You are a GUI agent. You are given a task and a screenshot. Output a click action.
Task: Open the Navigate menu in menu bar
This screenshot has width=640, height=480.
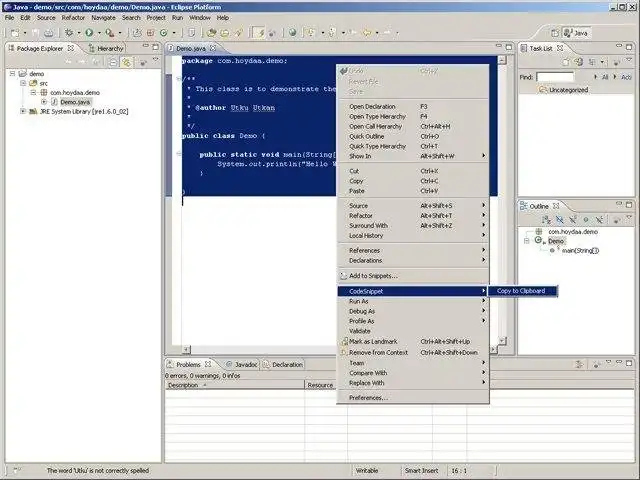point(103,18)
